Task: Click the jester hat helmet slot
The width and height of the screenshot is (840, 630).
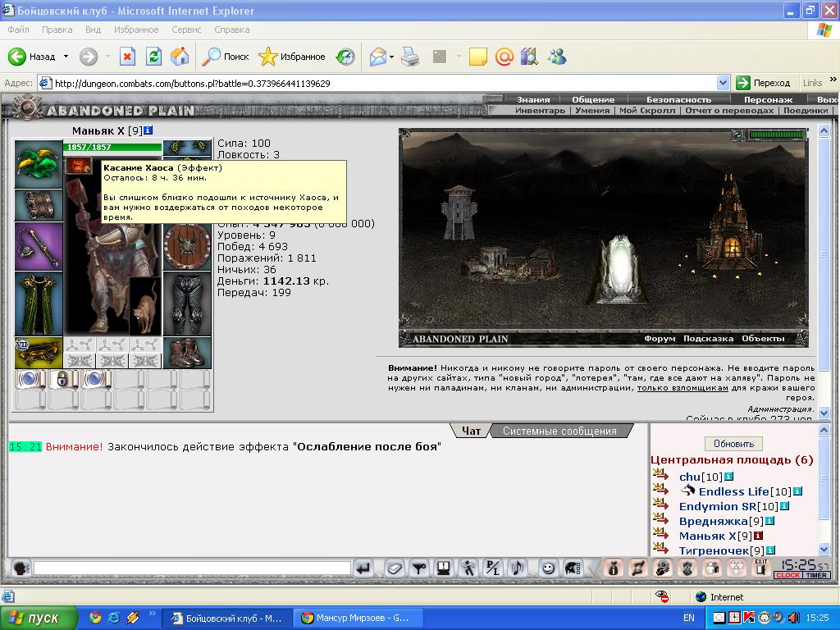Action: 39,164
